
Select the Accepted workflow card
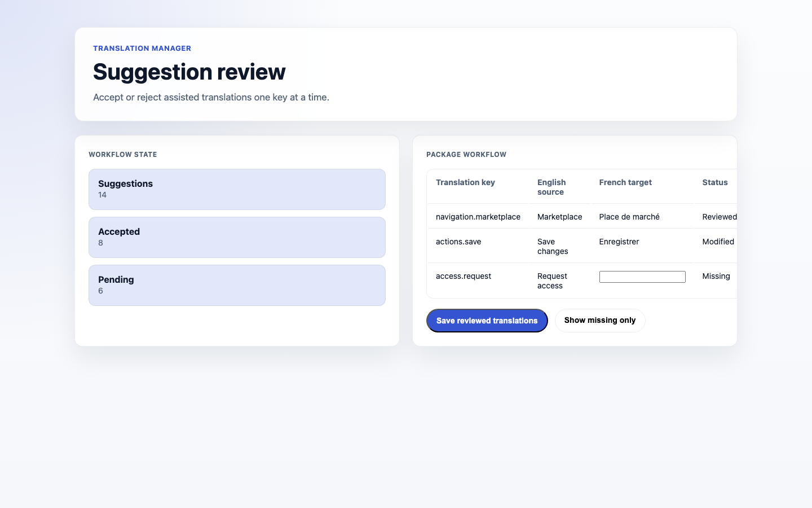pos(237,237)
